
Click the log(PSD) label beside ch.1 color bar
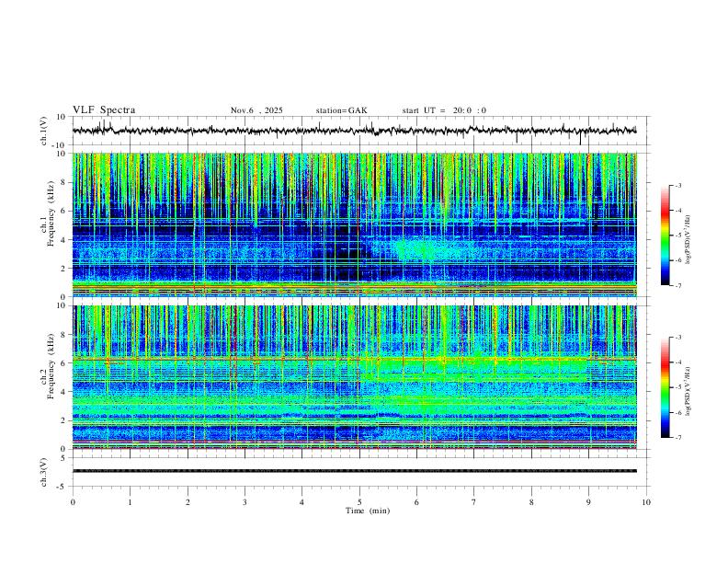pos(688,239)
